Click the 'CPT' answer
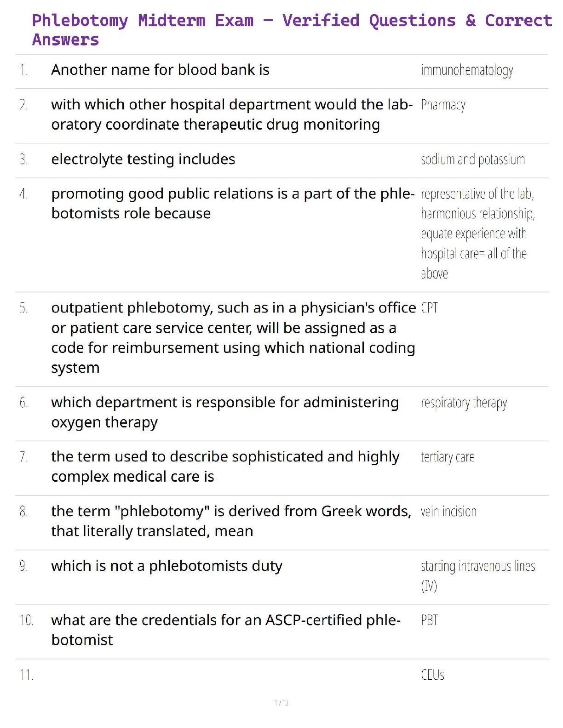The image size is (563, 728). coord(429,307)
